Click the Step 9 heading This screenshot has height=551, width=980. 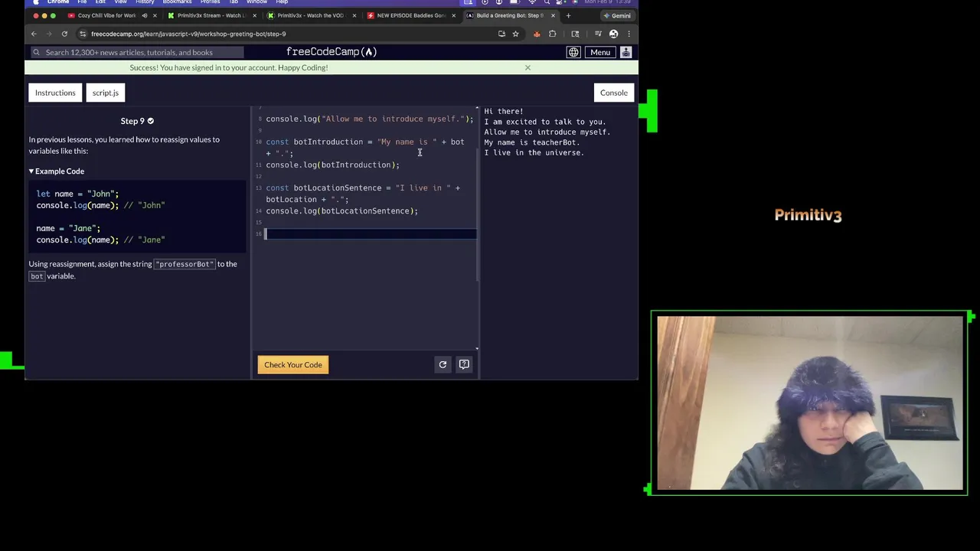pos(132,121)
